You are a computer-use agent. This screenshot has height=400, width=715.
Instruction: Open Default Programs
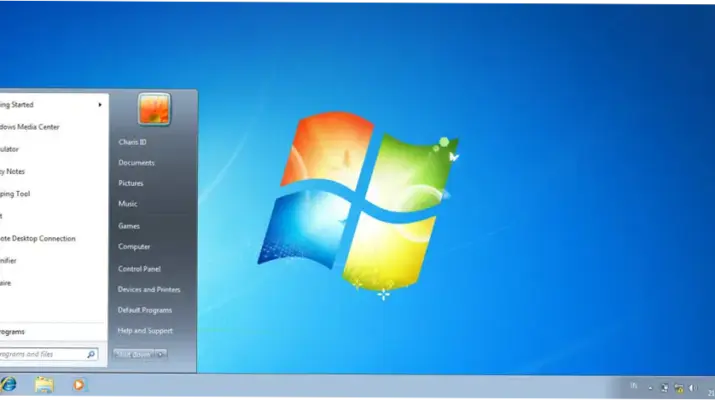(x=145, y=310)
